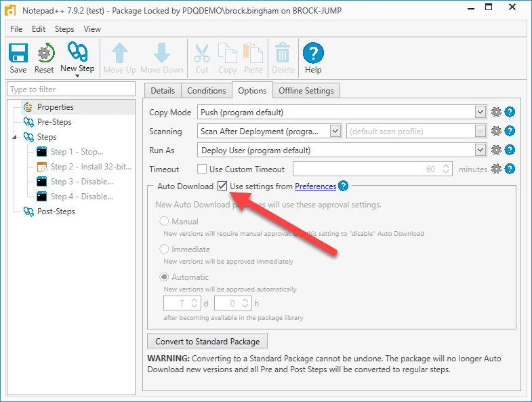
Task: Click the gear icon in Run As row
Action: point(496,150)
